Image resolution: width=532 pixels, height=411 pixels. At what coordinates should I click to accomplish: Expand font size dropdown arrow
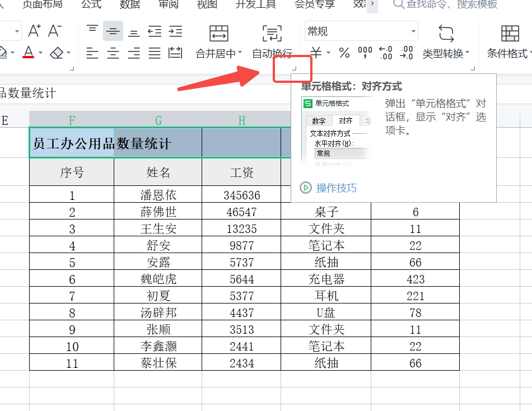(x=17, y=31)
